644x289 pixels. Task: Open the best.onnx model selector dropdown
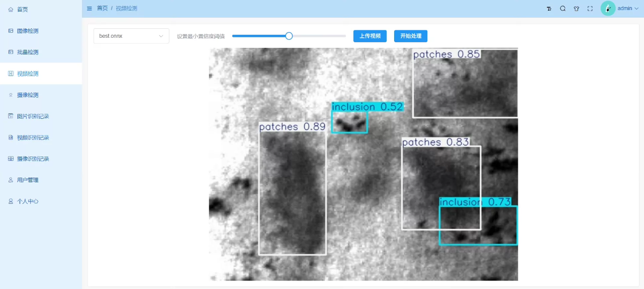point(131,36)
